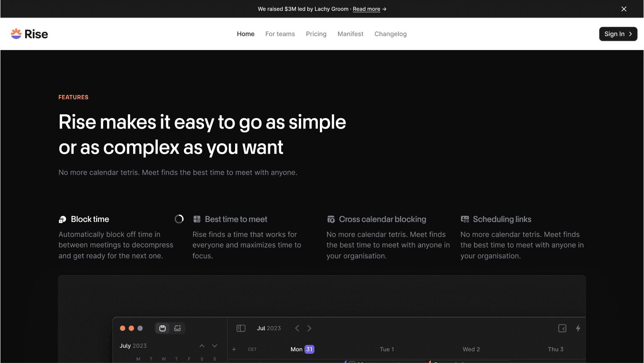Click the lightning bolt icon
The image size is (644, 363).
578,328
